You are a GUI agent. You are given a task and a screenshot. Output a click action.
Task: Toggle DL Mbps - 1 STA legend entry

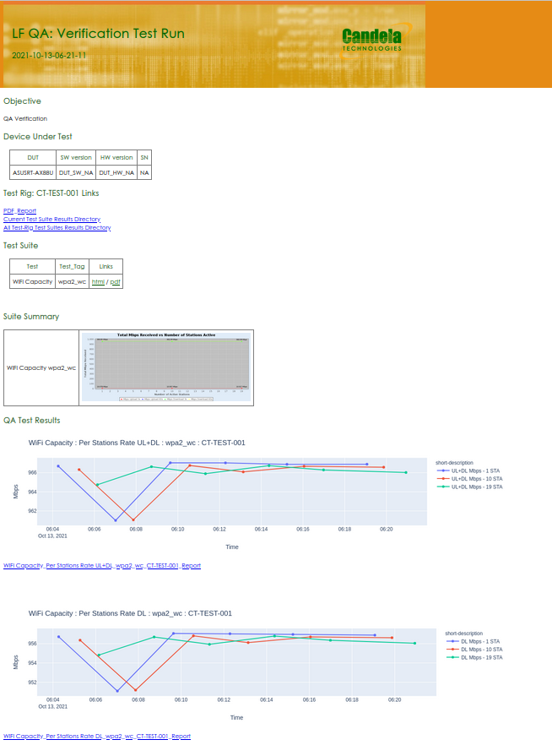[474, 641]
